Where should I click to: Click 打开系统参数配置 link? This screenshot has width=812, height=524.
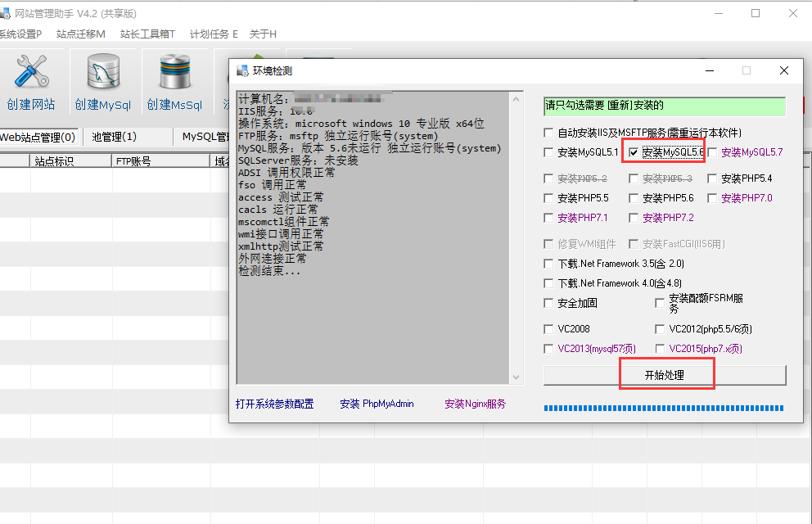274,404
